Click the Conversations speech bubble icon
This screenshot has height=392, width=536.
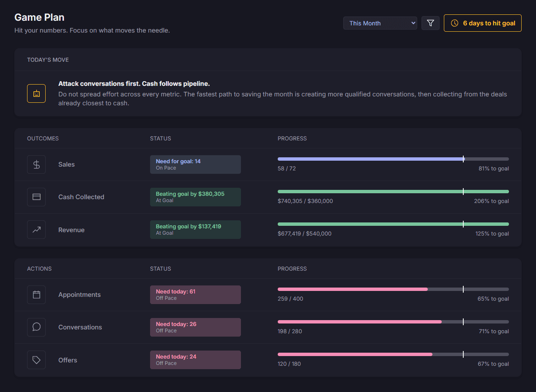pyautogui.click(x=36, y=327)
